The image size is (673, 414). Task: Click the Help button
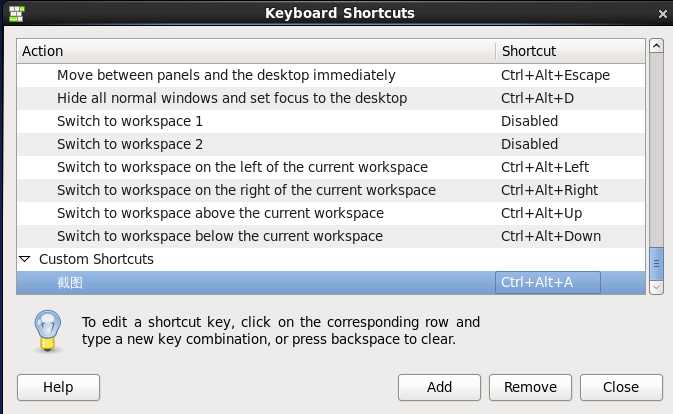(x=58, y=387)
